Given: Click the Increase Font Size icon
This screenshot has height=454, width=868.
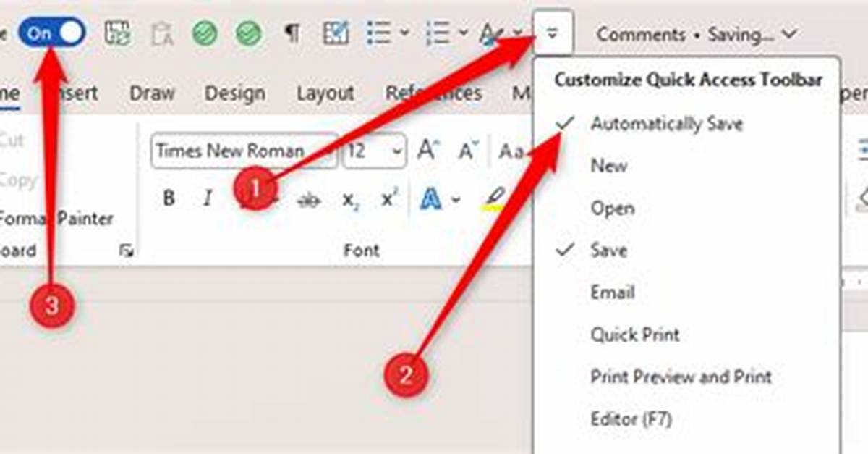Looking at the screenshot, I should (x=428, y=151).
